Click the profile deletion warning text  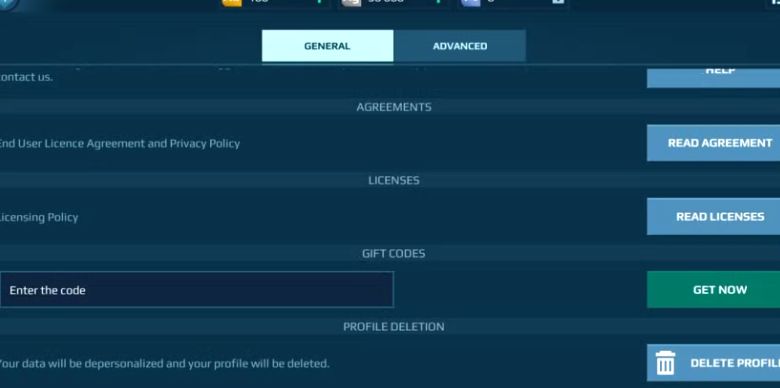pos(164,364)
